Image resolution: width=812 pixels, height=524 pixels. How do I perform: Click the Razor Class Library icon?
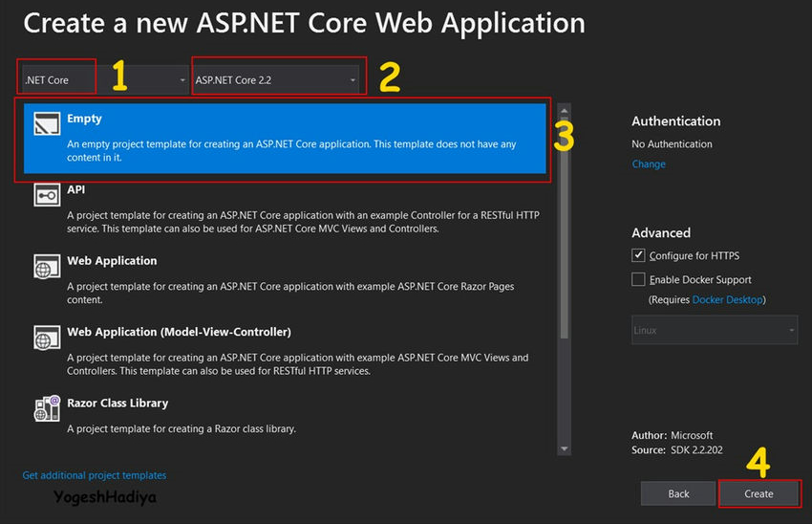pyautogui.click(x=47, y=408)
